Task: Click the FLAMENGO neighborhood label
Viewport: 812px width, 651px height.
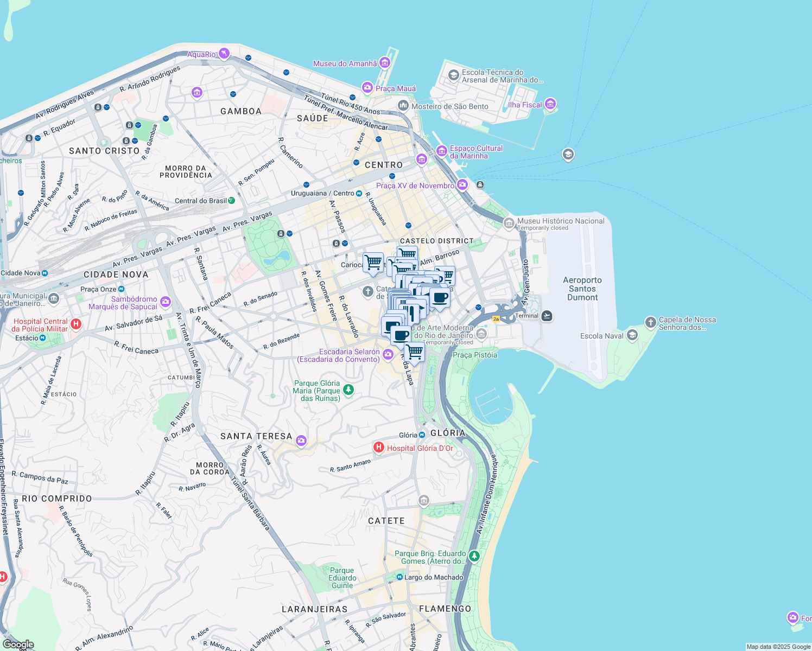Action: point(445,609)
